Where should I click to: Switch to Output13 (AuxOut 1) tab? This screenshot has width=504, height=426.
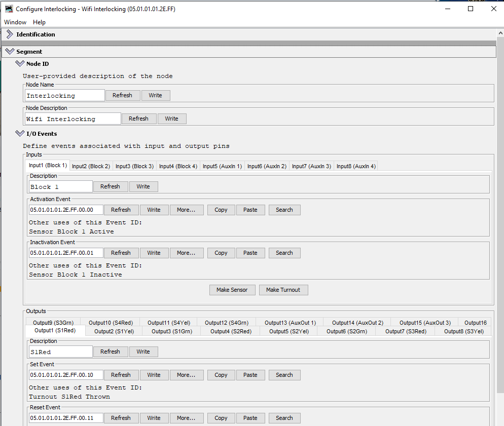(x=290, y=323)
